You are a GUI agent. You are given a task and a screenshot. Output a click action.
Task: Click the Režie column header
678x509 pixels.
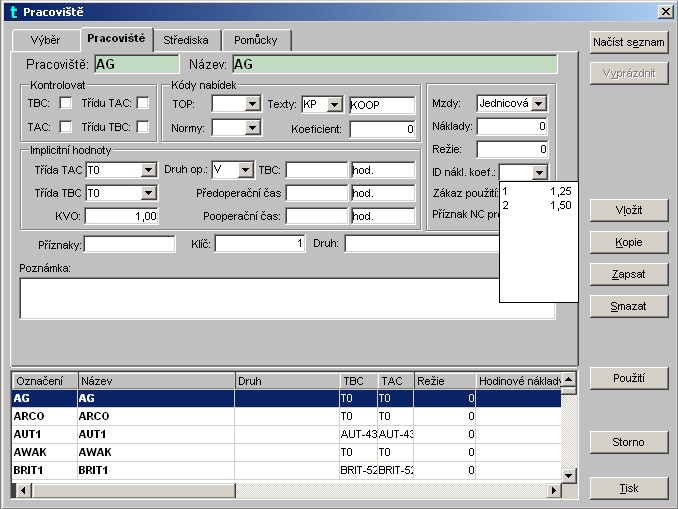pyautogui.click(x=445, y=381)
